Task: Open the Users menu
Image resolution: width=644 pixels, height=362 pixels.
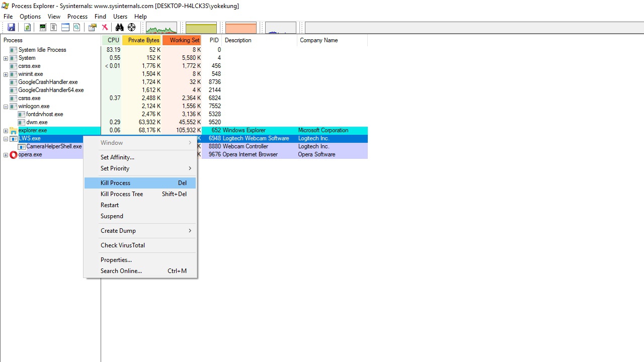Action: tap(120, 17)
